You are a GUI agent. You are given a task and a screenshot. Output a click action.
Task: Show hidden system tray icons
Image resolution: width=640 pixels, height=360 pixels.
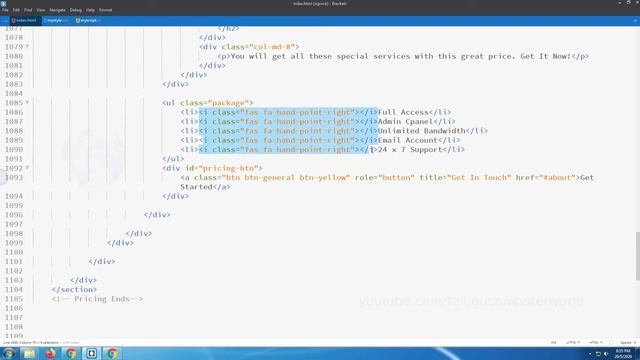[x=590, y=354]
